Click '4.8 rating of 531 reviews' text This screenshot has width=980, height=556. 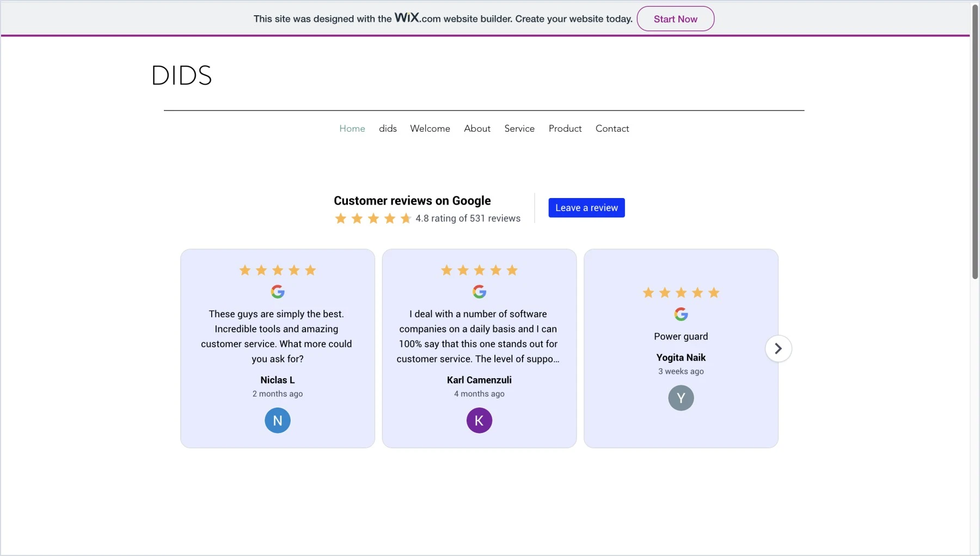tap(468, 219)
